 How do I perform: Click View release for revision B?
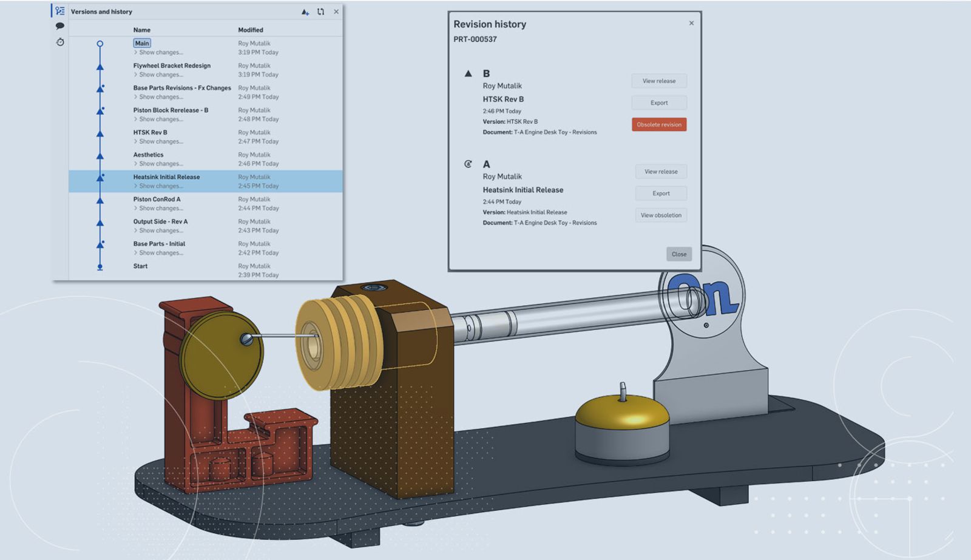658,81
